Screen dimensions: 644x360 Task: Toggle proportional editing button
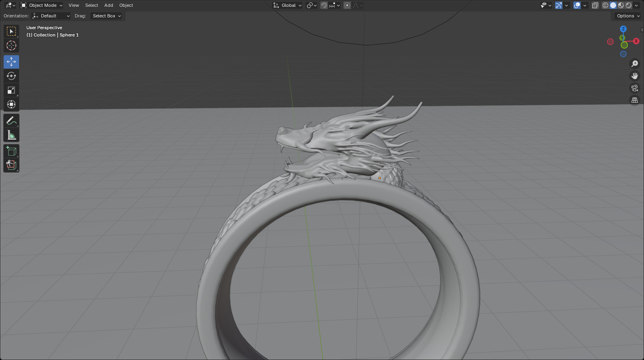pos(347,5)
